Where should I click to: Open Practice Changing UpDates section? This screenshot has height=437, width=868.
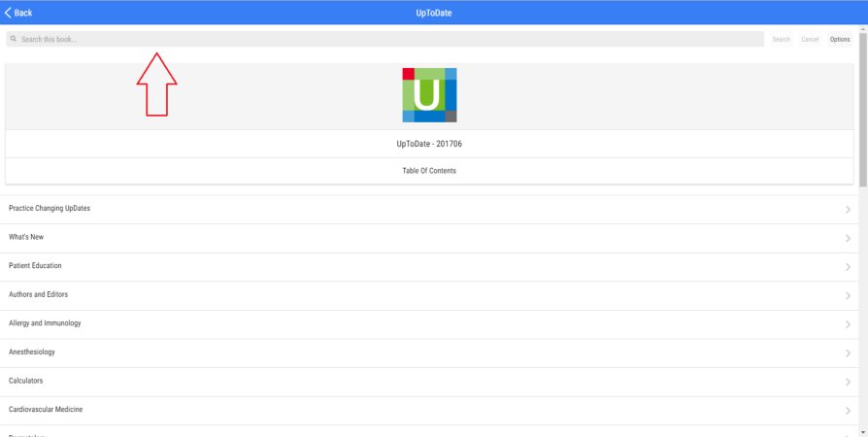tap(429, 210)
